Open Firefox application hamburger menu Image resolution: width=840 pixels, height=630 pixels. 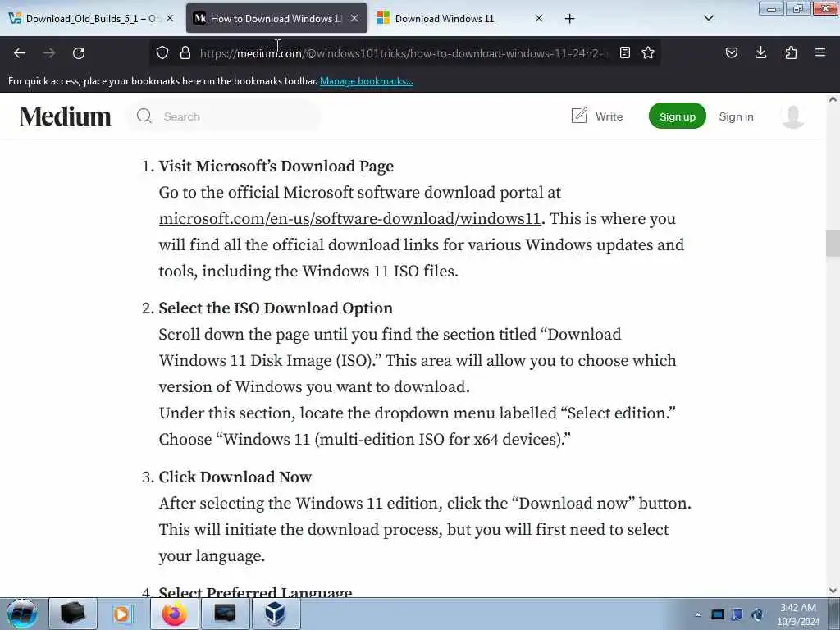[x=820, y=52]
